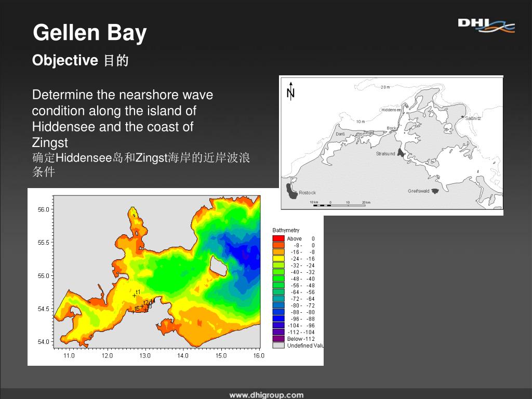The image size is (532, 399).
Task: Click the English objective paragraph about nearshore waves
Action: 123,118
